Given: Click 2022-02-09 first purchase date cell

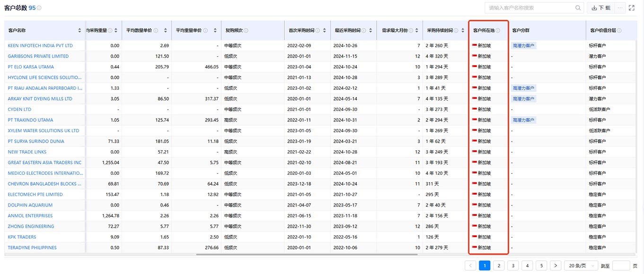Looking at the screenshot, I should click(299, 46).
